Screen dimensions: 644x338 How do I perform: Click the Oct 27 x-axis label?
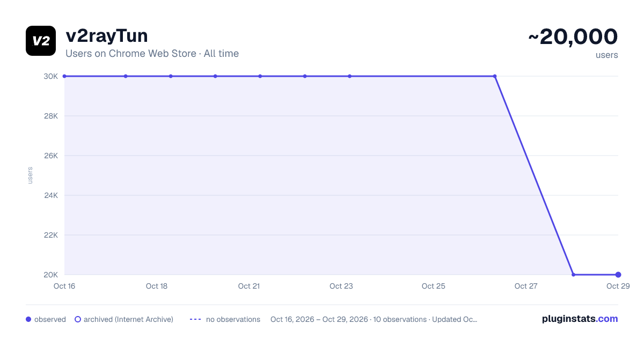526,286
